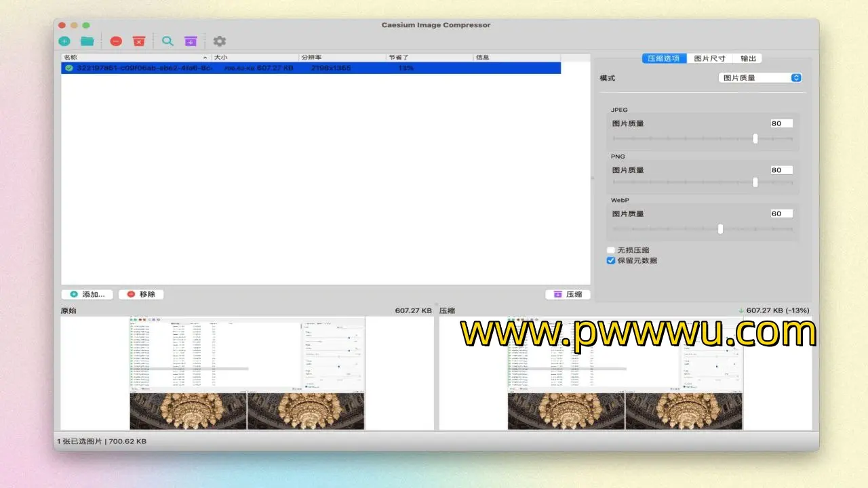The height and width of the screenshot is (488, 868).
Task: Click green checkmark status icon in file row
Action: [69, 68]
